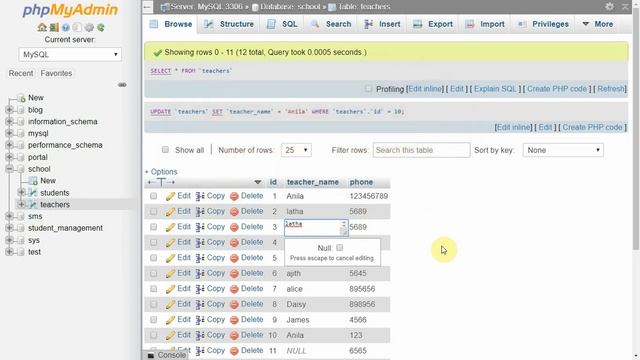This screenshot has width=640, height=360.
Task: Switch to the Privileges tab
Action: click(543, 24)
